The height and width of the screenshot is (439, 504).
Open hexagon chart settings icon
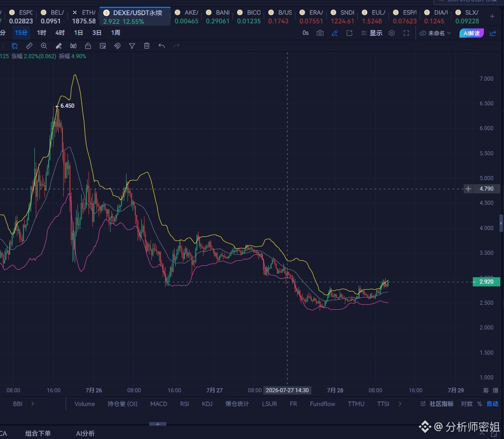392,33
